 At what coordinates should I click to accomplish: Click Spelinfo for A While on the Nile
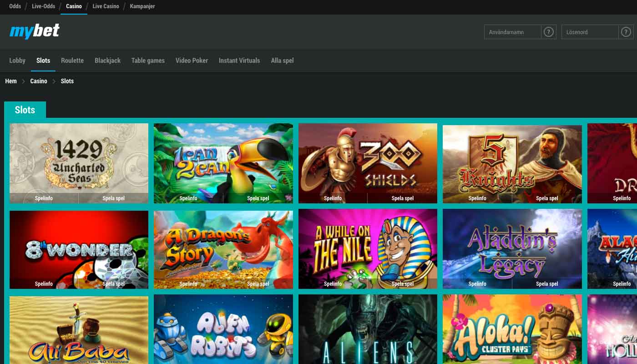click(x=333, y=283)
